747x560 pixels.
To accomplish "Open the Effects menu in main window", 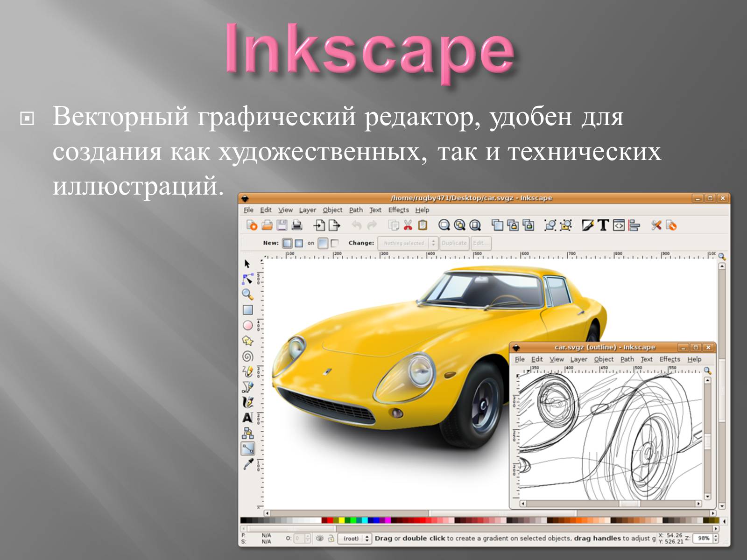I will pos(398,210).
